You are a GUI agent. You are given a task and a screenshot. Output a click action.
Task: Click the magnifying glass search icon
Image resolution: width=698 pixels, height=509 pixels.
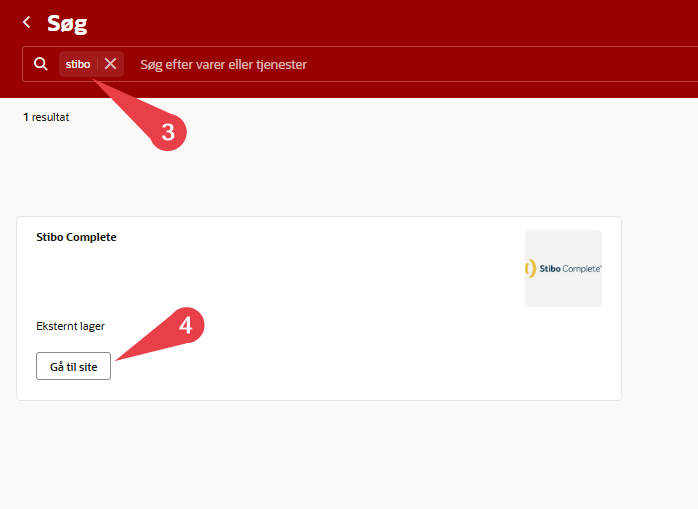pos(41,64)
